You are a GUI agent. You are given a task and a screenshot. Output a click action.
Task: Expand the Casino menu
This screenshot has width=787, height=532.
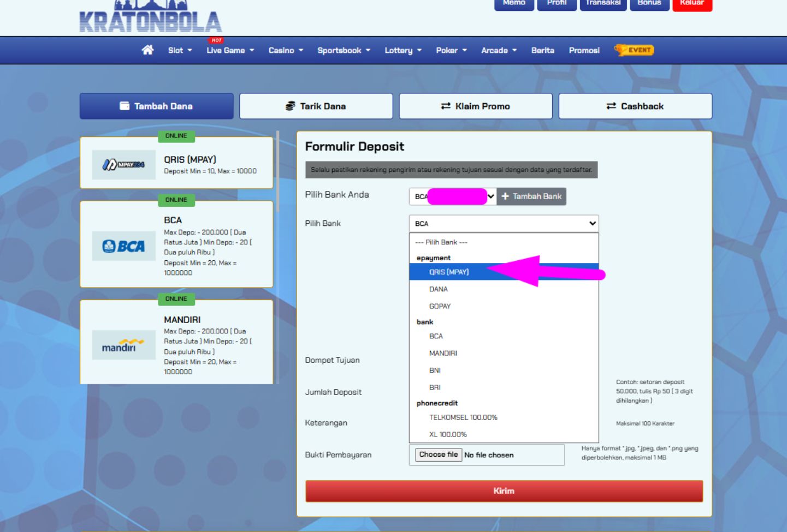point(286,50)
